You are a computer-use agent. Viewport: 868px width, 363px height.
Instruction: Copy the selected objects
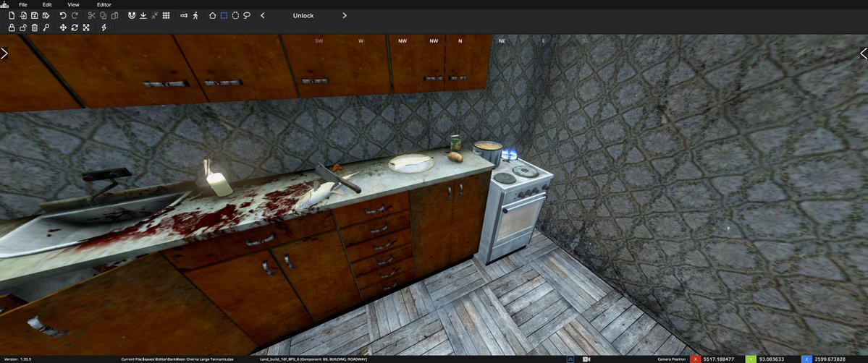click(103, 15)
